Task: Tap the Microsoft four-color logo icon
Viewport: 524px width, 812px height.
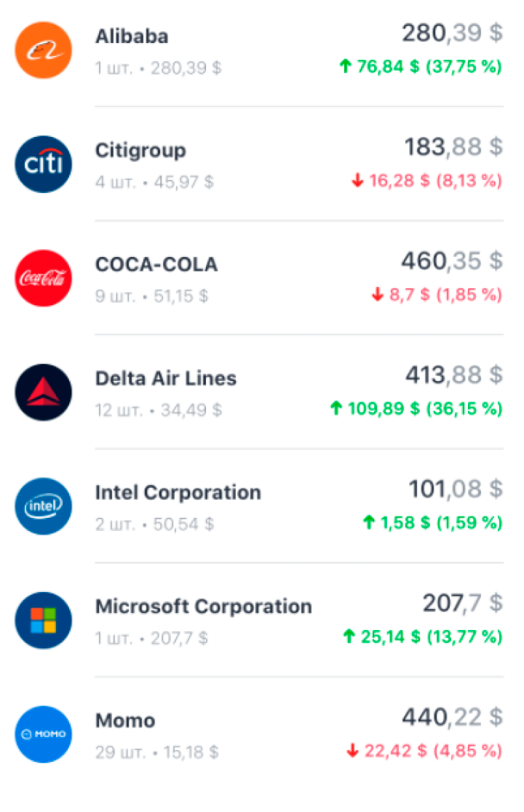Action: tap(44, 620)
